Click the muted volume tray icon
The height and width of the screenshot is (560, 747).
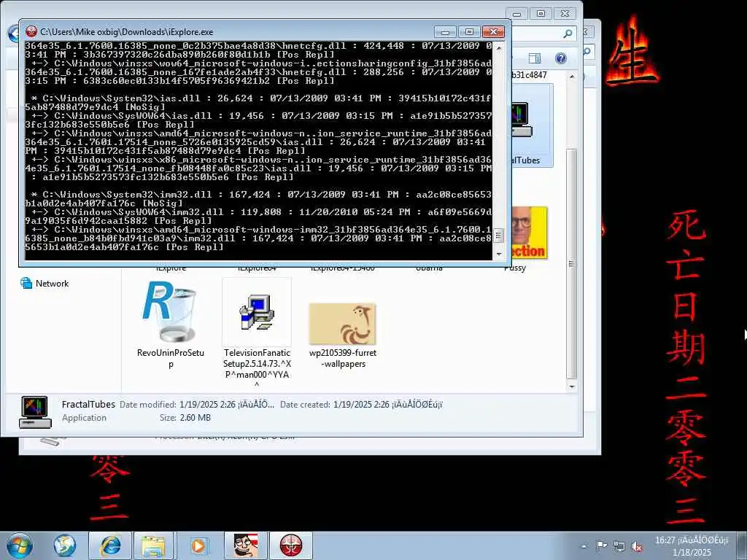coord(637,546)
